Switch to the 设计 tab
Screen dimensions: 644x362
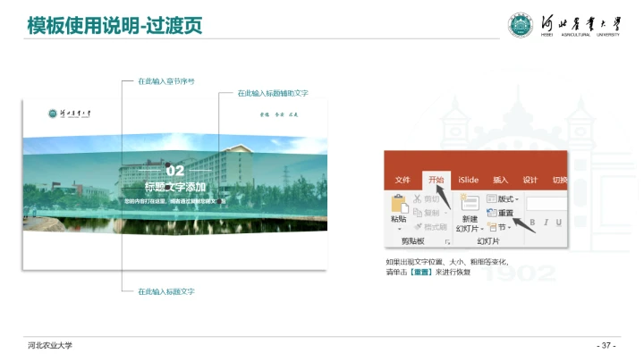(530, 180)
